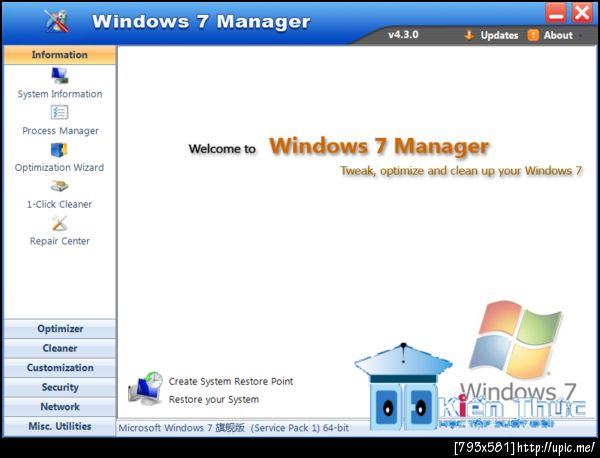The width and height of the screenshot is (600, 458).
Task: Open Repair Center tools icon
Action: pyautogui.click(x=59, y=223)
